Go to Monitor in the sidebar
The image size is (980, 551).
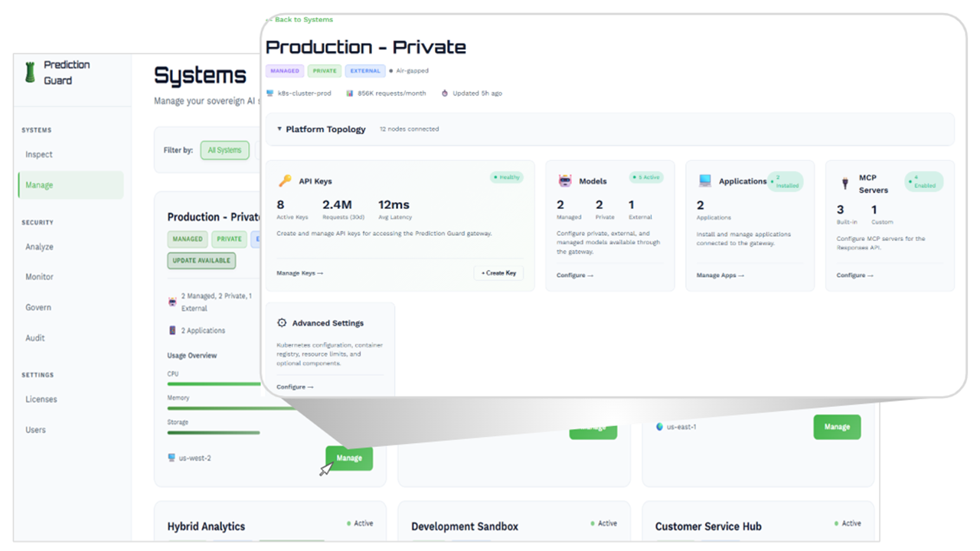(39, 277)
